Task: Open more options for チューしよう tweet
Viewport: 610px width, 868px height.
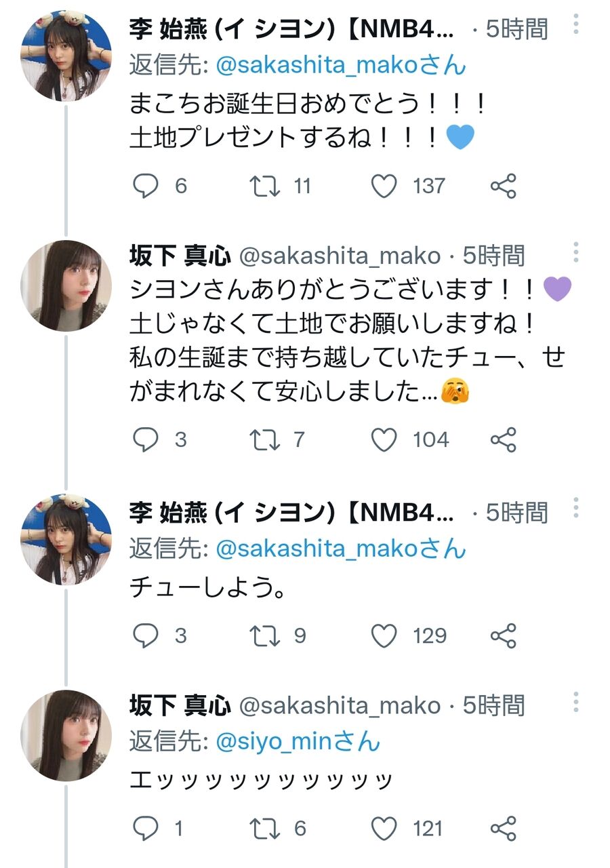Action: click(575, 509)
